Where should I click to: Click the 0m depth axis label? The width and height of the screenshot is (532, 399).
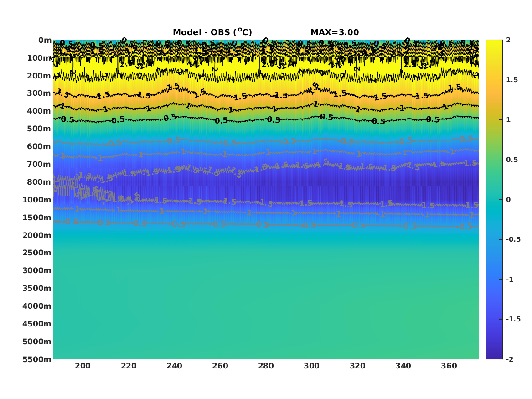[45, 40]
